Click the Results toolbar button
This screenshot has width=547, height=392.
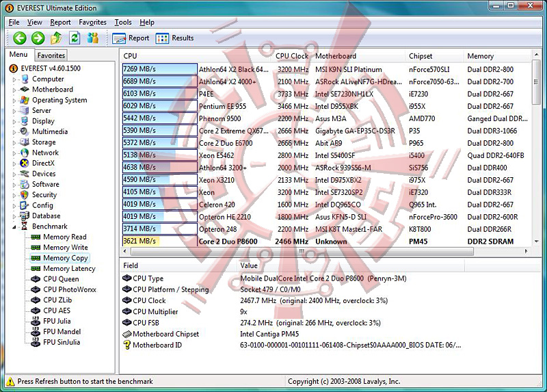pos(175,38)
